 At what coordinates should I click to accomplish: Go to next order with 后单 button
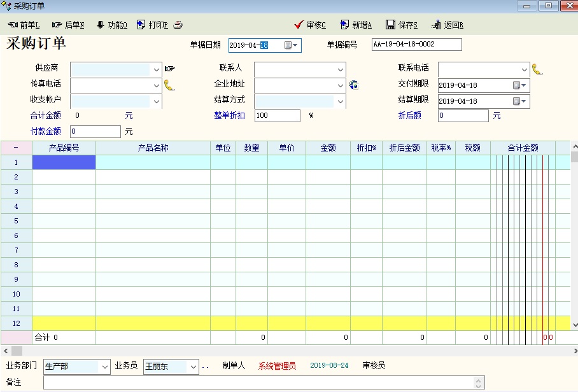click(68, 25)
